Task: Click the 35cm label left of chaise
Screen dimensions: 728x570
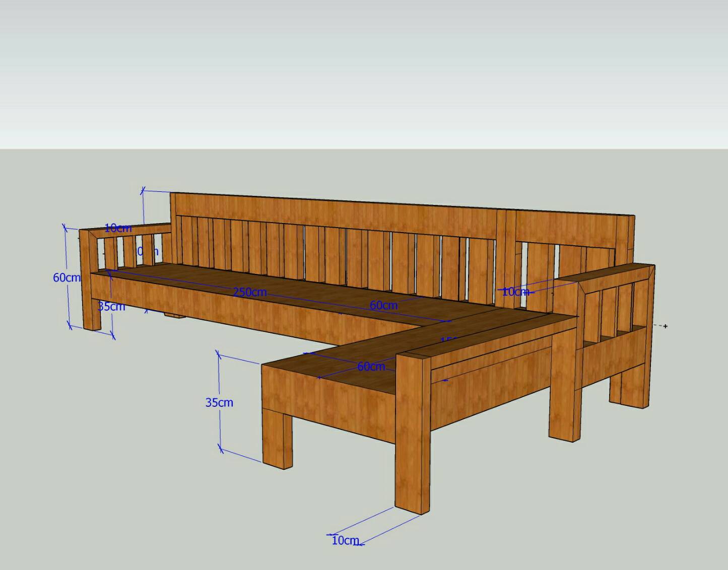Action: pos(219,402)
